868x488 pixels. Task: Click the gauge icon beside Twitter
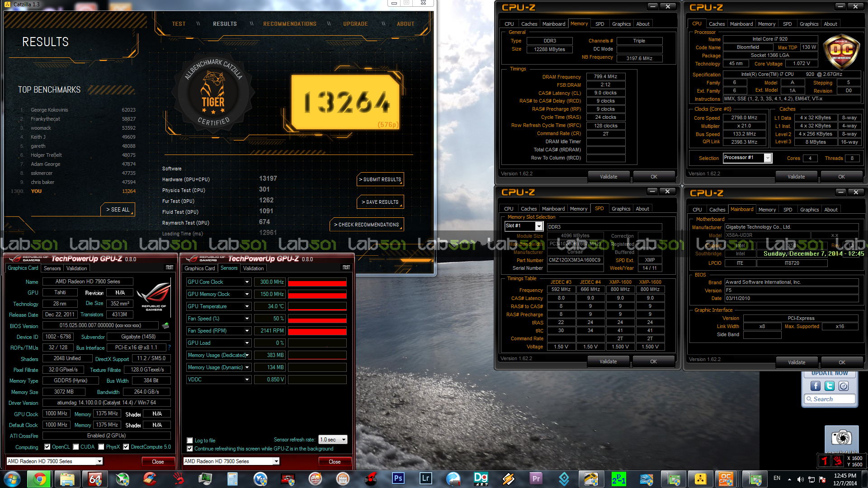[843, 385]
